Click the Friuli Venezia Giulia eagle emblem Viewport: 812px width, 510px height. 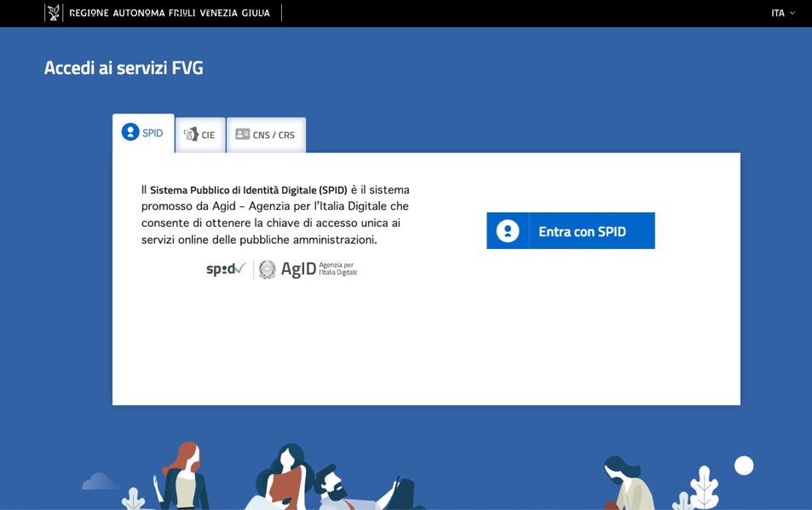coord(55,12)
